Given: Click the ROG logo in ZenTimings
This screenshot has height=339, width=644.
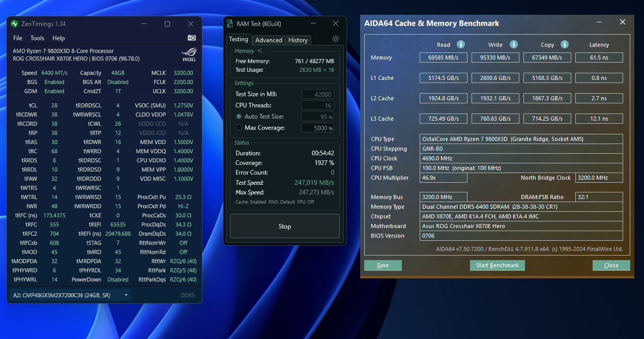Looking at the screenshot, I should tap(188, 54).
